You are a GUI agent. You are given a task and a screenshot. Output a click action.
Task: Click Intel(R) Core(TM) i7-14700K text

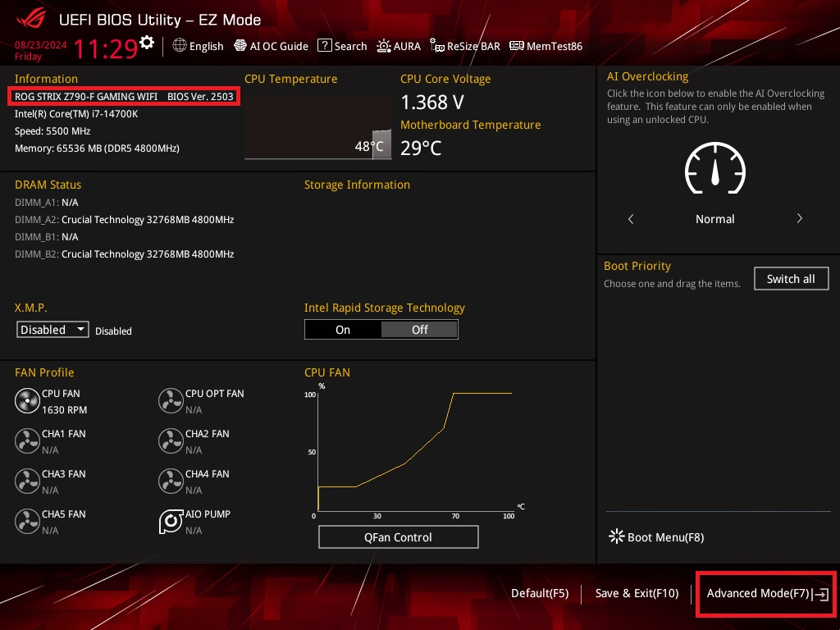pyautogui.click(x=76, y=113)
